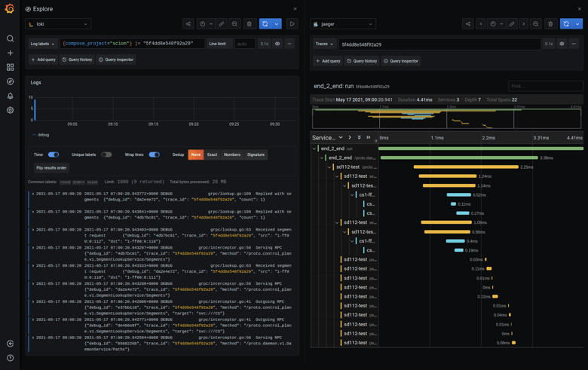This screenshot has height=370, width=588.
Task: Zoom out time range in loki pane
Action: [x=234, y=24]
